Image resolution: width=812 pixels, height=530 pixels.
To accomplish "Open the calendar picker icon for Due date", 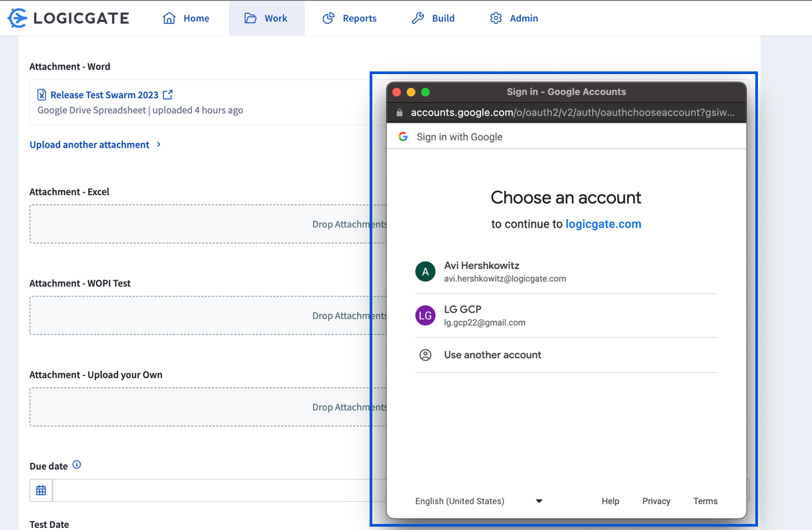I will 41,491.
